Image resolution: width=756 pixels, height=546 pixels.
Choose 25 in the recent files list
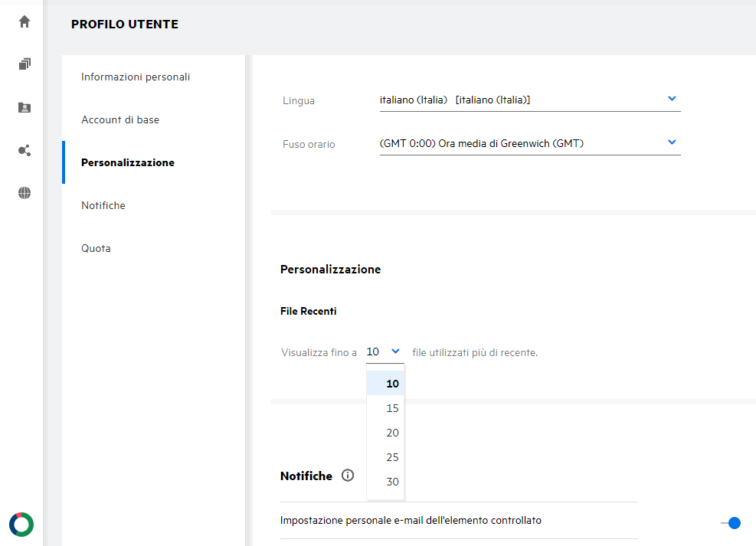[x=392, y=457]
